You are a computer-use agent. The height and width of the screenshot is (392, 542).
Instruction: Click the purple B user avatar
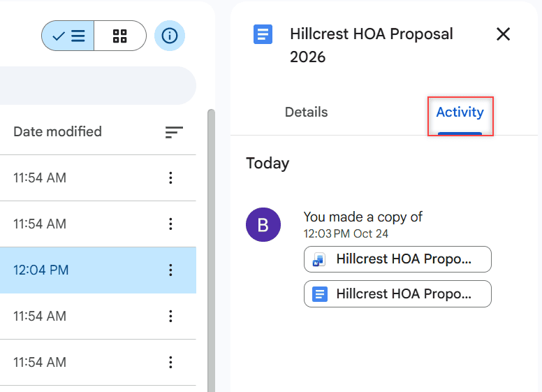[263, 225]
